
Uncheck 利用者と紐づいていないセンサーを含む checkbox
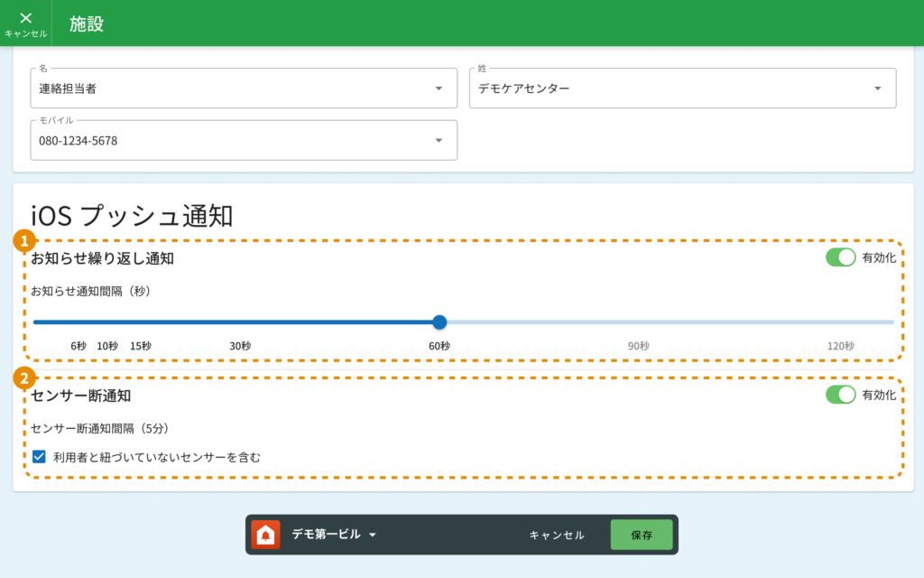pos(39,457)
